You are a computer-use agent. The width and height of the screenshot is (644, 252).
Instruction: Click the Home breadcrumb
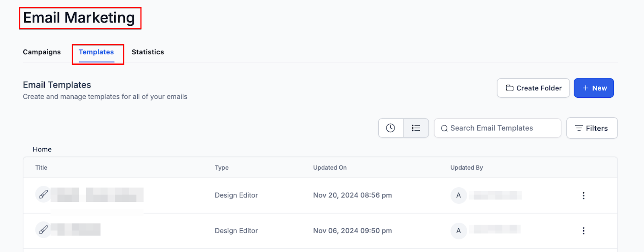tap(42, 149)
